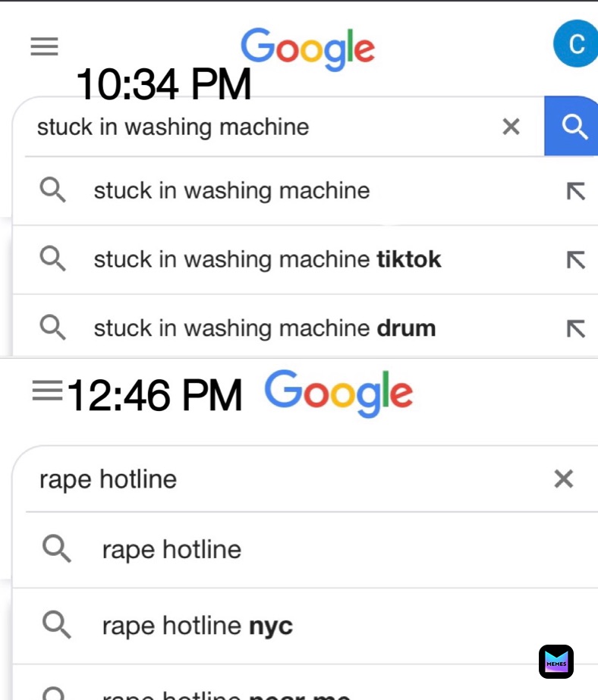The image size is (598, 700).
Task: Clear the 'stuck in washing machine' search text
Action: click(511, 127)
